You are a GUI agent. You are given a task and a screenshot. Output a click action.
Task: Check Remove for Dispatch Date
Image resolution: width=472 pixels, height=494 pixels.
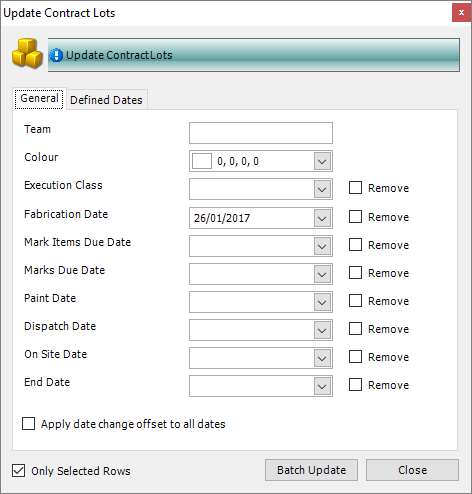click(x=355, y=329)
